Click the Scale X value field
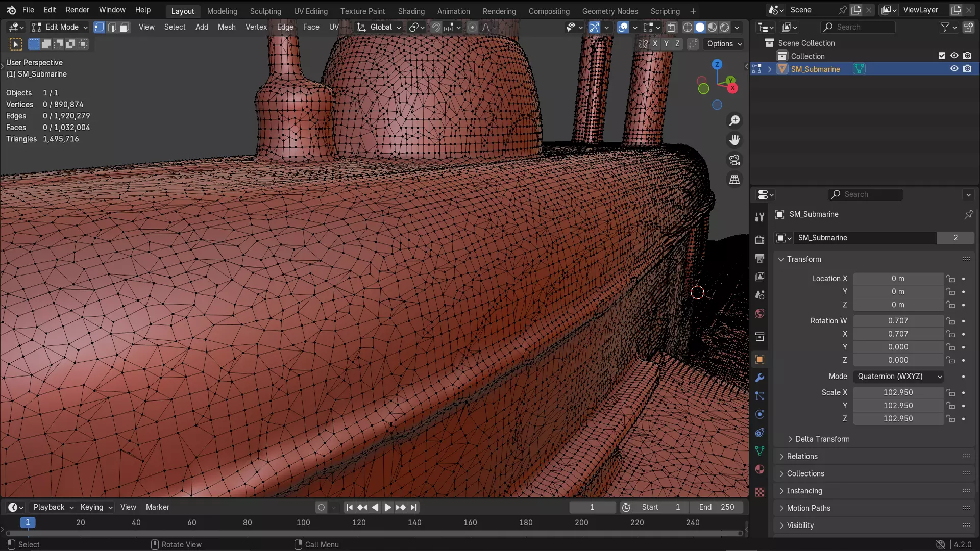 (x=898, y=392)
